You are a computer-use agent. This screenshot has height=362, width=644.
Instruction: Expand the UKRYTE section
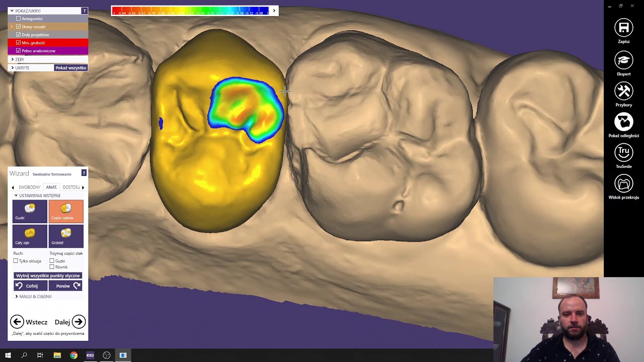point(13,67)
